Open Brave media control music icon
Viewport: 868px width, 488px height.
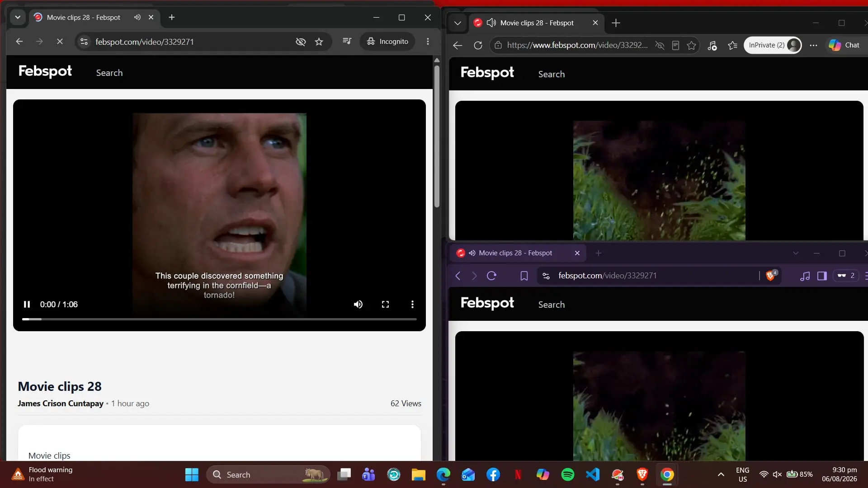click(x=805, y=276)
